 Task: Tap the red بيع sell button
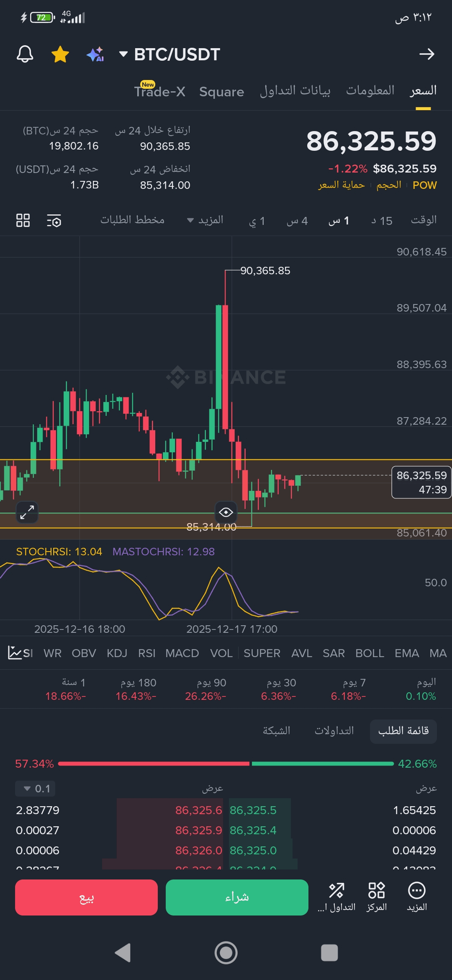[x=87, y=897]
